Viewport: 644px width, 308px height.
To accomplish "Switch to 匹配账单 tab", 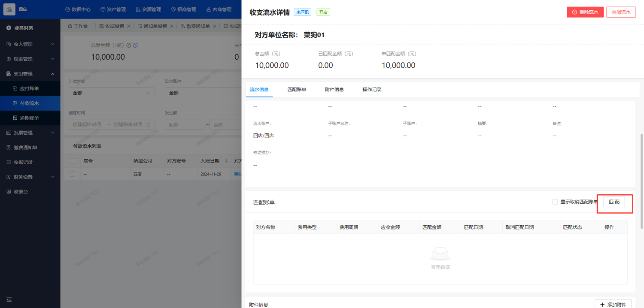I will tap(297, 90).
